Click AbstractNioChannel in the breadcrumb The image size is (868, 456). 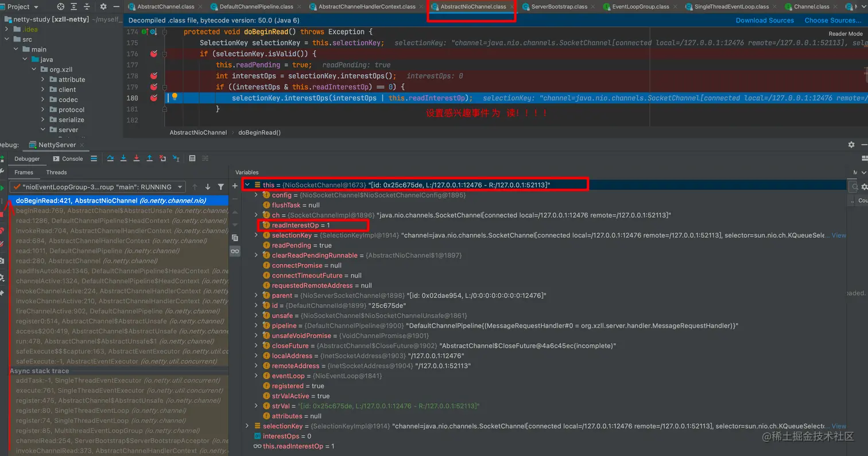pos(198,132)
